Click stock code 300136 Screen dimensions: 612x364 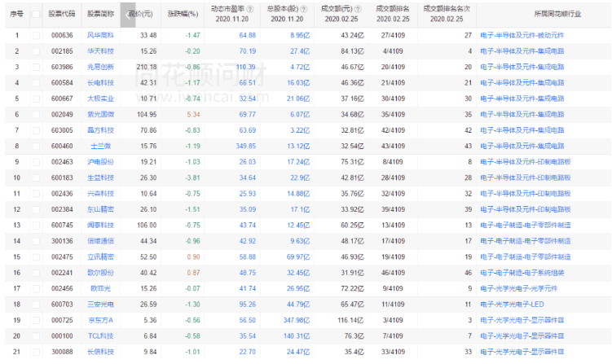point(62,241)
